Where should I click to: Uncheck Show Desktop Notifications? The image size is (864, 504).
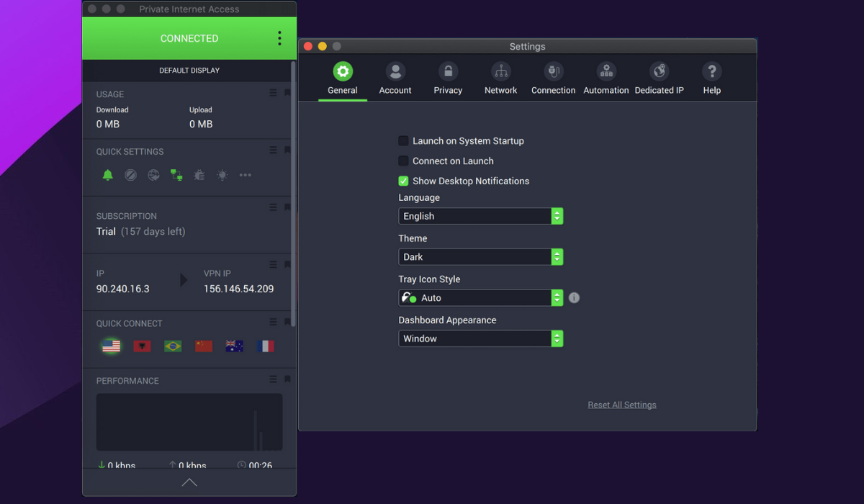[x=403, y=181]
